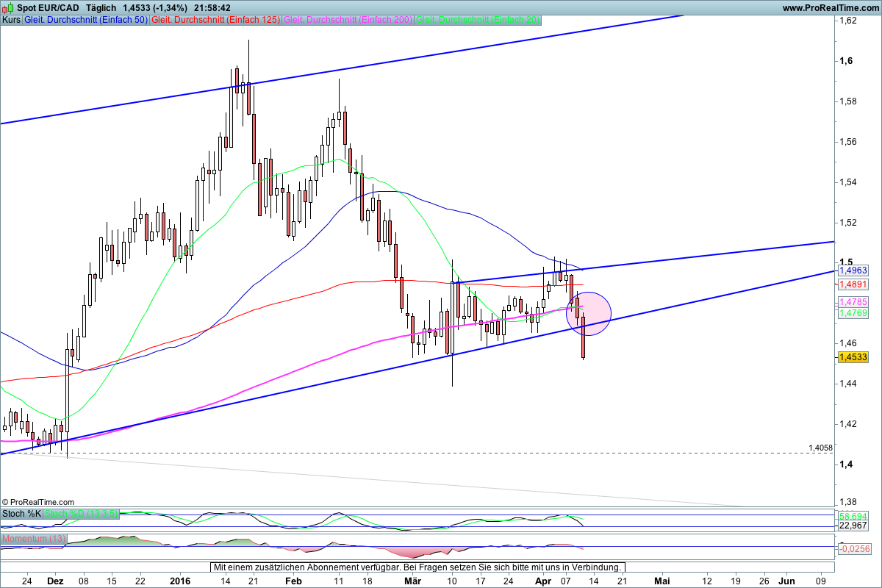Select the 20-period moving average legend label
The image size is (882, 588).
click(x=478, y=20)
